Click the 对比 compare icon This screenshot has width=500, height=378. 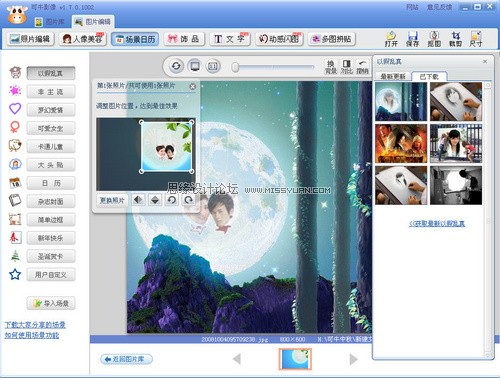347,67
